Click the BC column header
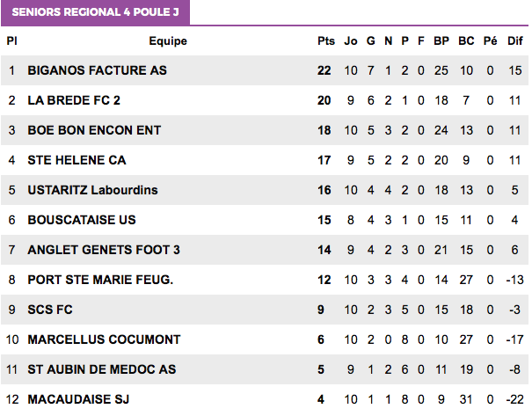 click(466, 41)
